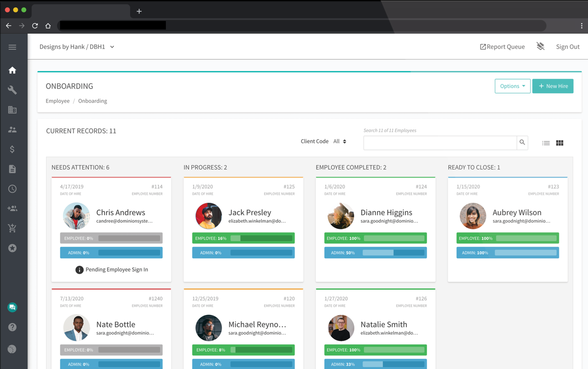Image resolution: width=588 pixels, height=369 pixels.
Task: Expand the Designs by Hank / DBH1 selector
Action: (x=77, y=47)
